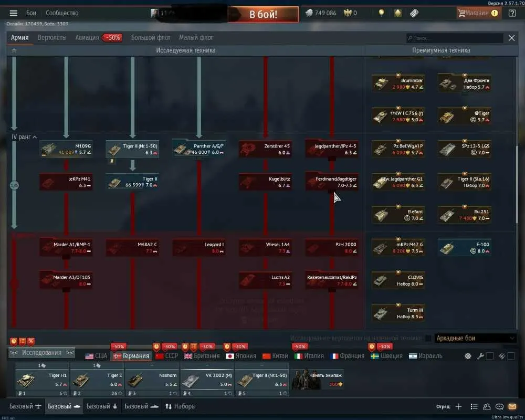Select the M109G vehicle in the tree
The image size is (525, 420).
(66, 149)
